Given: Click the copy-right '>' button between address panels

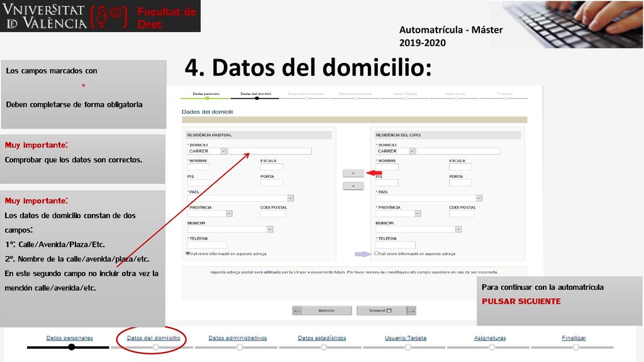Looking at the screenshot, I should pos(353,173).
